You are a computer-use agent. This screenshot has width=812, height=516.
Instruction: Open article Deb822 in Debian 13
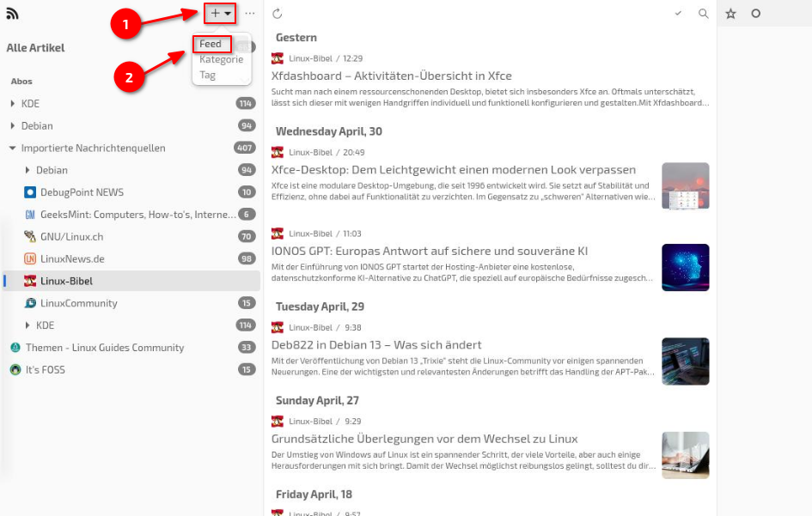(376, 344)
